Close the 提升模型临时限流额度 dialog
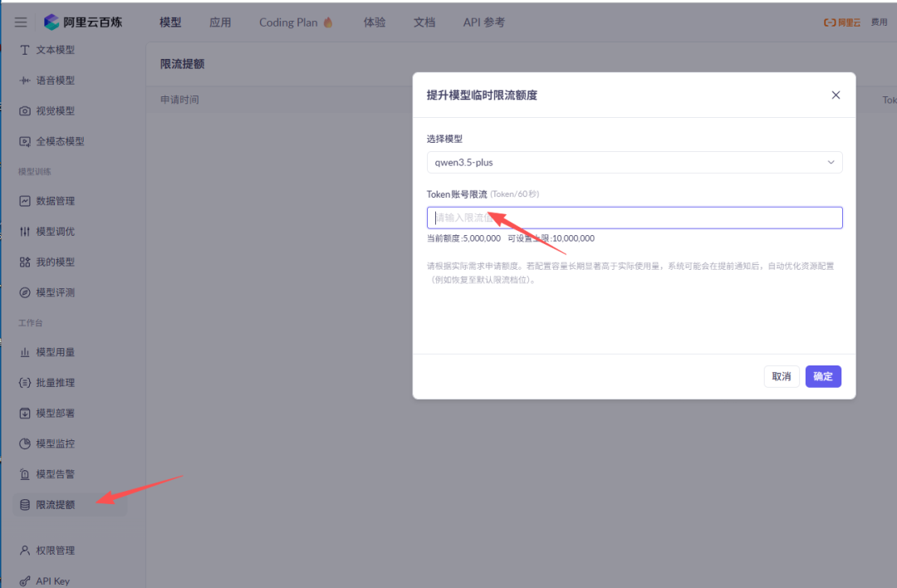Screen dimensions: 897x588 (836, 96)
